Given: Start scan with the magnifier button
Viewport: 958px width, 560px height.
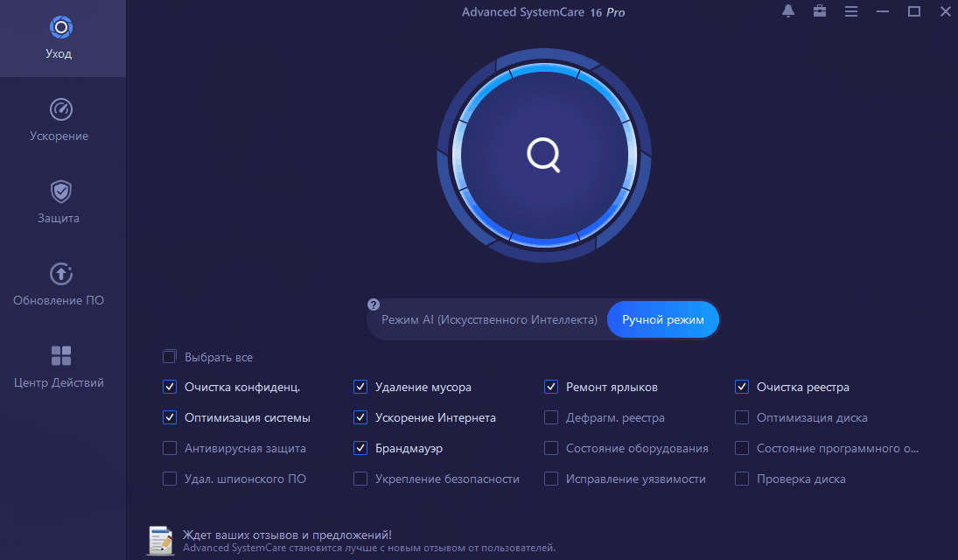Looking at the screenshot, I should point(544,155).
